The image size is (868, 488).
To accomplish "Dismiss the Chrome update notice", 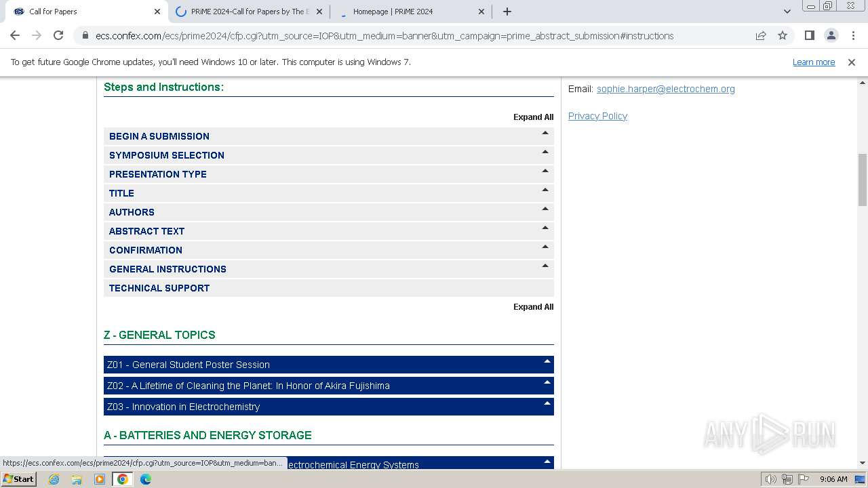I will point(852,62).
